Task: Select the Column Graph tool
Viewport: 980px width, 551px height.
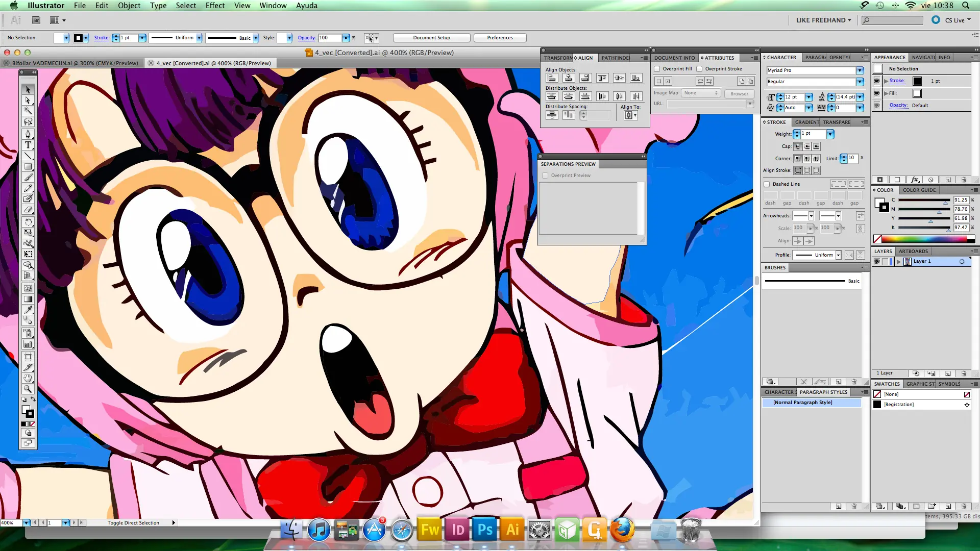Action: click(x=28, y=344)
